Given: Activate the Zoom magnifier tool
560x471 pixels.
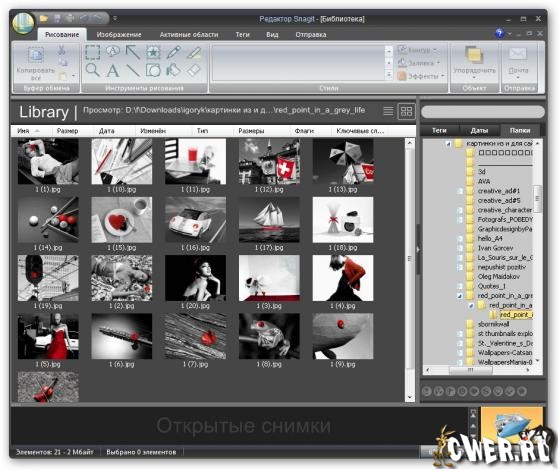Looking at the screenshot, I should tap(93, 70).
